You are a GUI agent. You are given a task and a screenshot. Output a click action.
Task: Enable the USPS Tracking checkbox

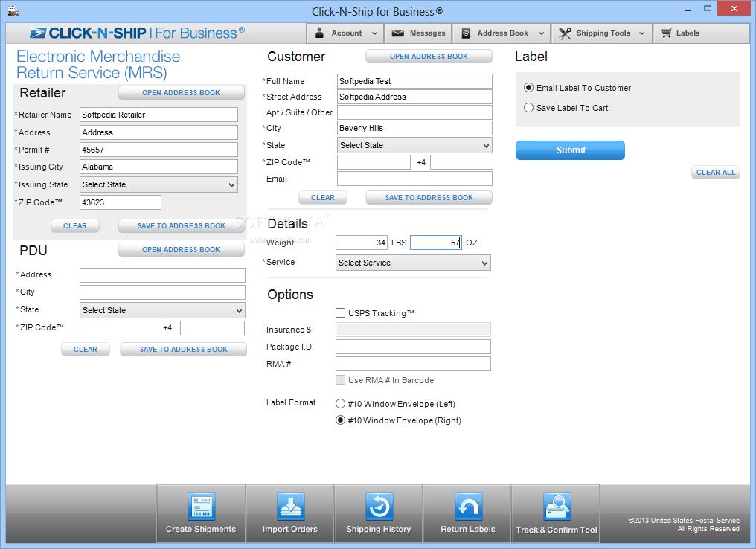pyautogui.click(x=340, y=313)
